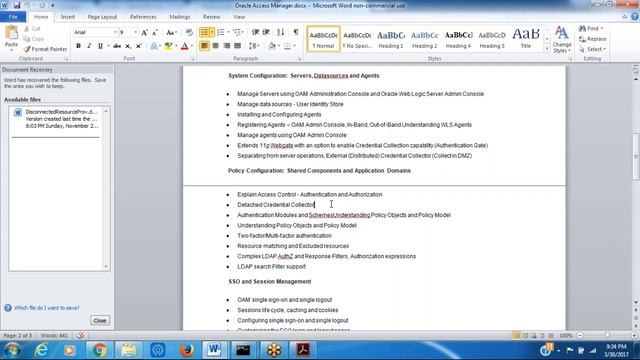Click the Justify alignment icon
640x360 pixels.
tap(237, 46)
